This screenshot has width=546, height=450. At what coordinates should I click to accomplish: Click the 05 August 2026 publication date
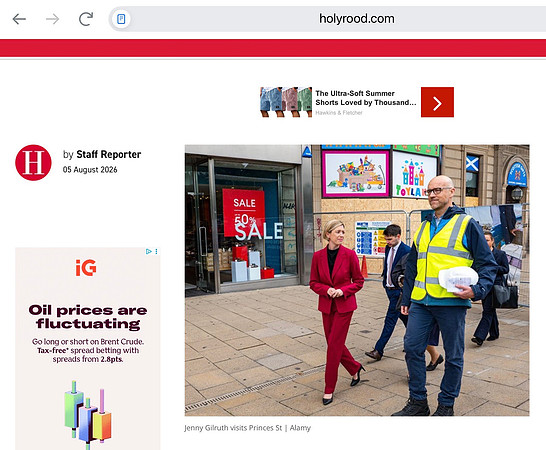[90, 170]
